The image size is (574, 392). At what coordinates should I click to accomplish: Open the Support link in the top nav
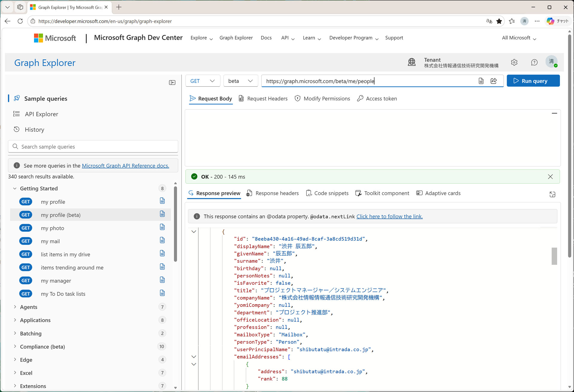pyautogui.click(x=394, y=38)
